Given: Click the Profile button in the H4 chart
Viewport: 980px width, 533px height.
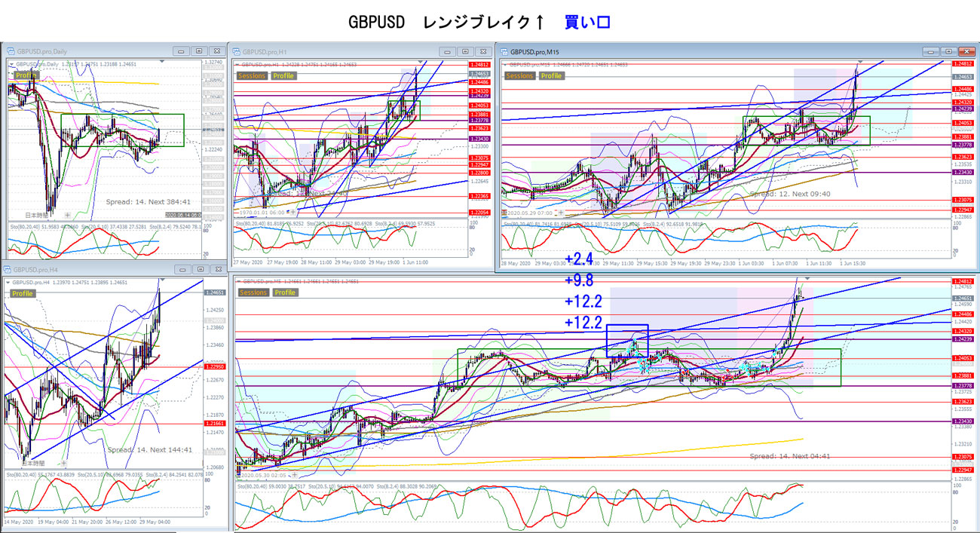Looking at the screenshot, I should tap(23, 293).
